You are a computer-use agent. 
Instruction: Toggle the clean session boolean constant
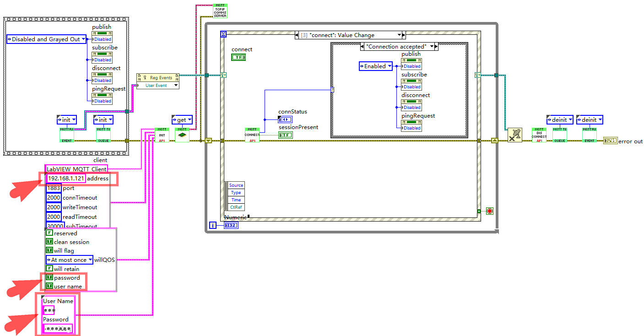click(x=49, y=242)
